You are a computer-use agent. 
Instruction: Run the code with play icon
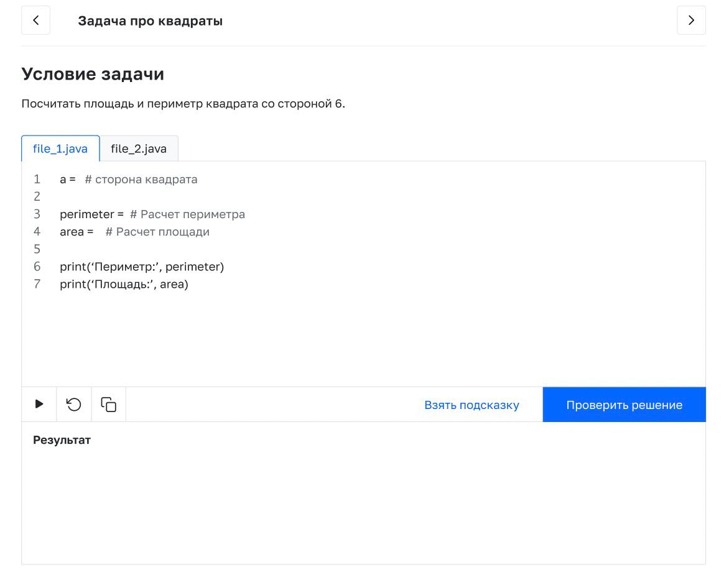(x=39, y=404)
